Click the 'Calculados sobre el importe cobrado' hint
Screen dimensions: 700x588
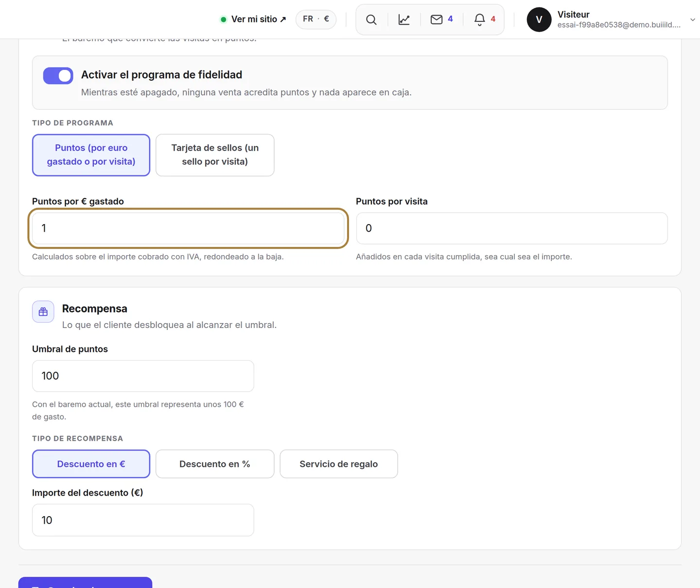coord(158,257)
